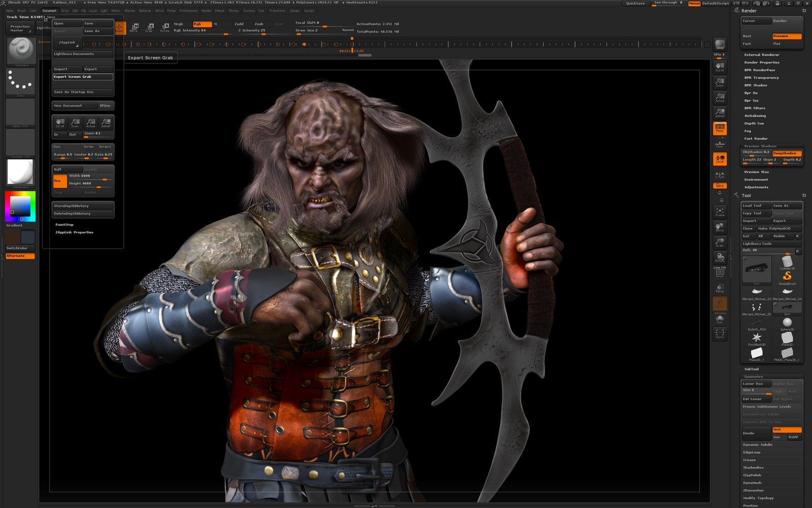The image size is (812, 508).
Task: Select Move mode icon in top shelf
Action: (134, 27)
